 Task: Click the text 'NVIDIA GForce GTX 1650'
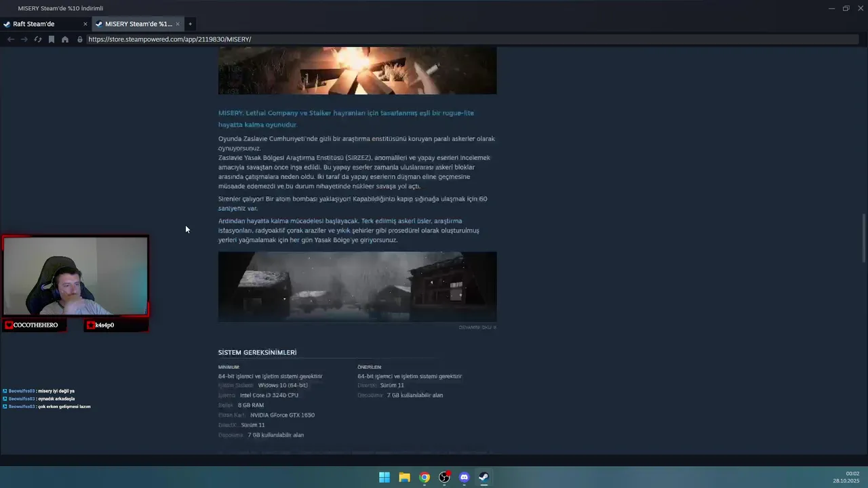pyautogui.click(x=282, y=415)
